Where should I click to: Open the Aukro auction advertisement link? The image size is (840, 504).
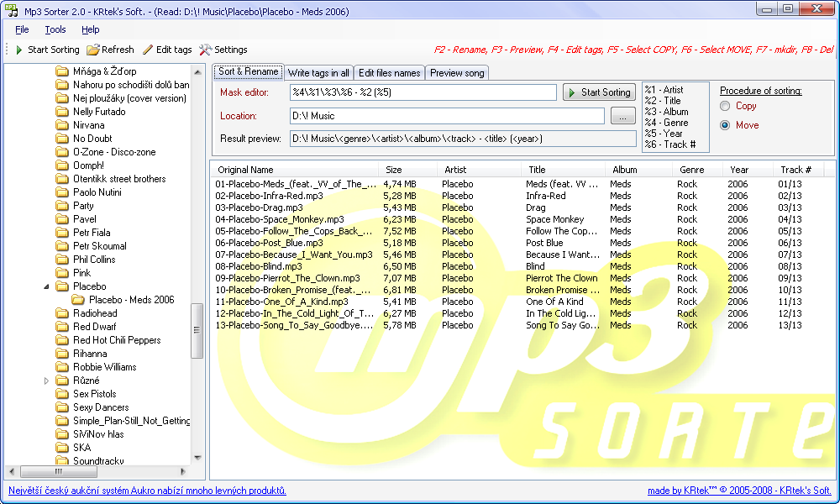point(147,491)
